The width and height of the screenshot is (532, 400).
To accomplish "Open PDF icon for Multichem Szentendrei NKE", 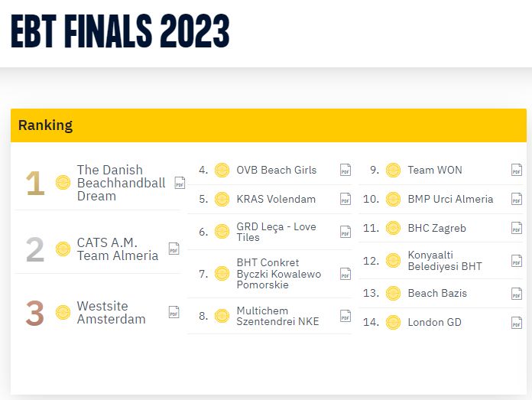I will [345, 316].
